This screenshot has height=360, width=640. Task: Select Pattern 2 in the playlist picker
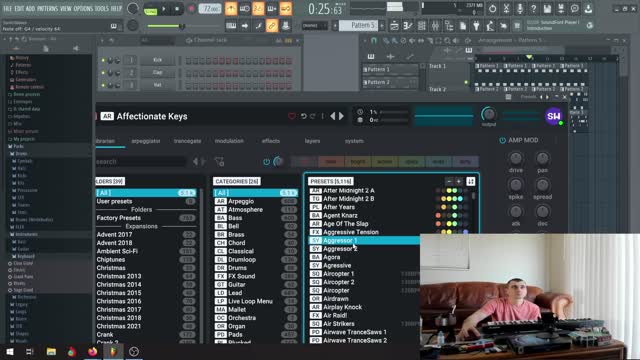390,82
